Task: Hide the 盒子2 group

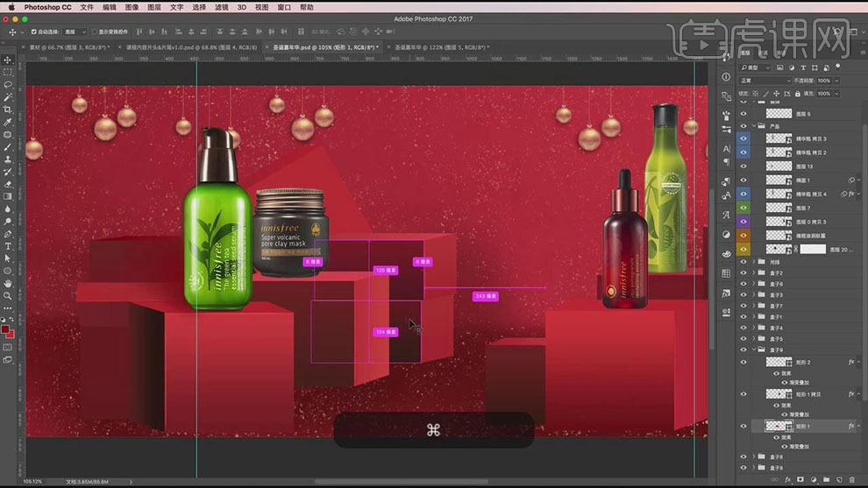Action: point(743,272)
